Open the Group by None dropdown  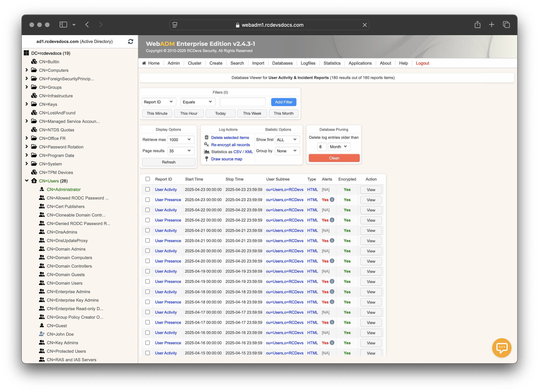click(x=287, y=151)
